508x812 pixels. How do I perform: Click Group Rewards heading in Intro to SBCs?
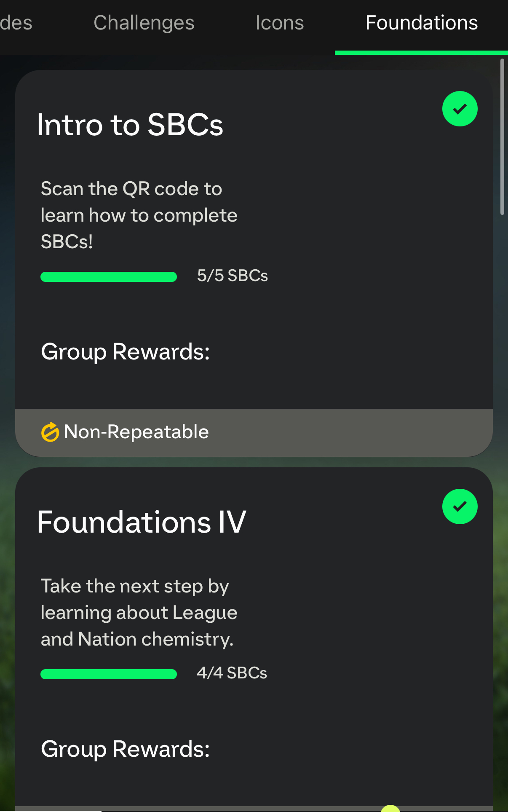[126, 352]
